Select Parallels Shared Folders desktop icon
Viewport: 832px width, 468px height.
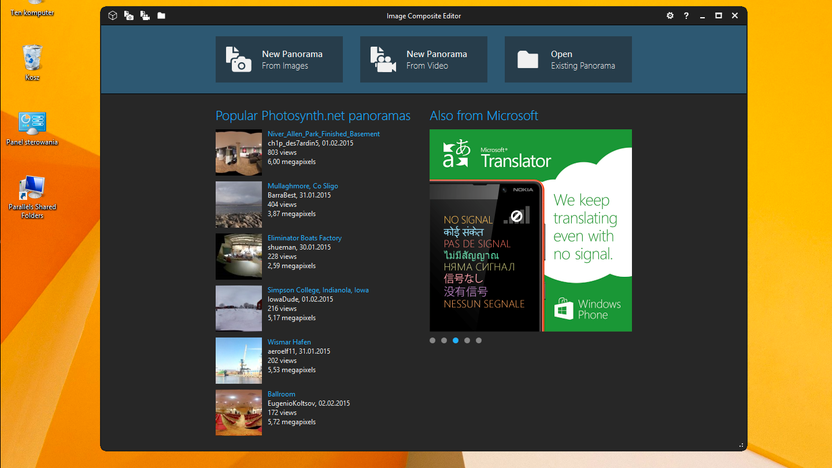32,197
